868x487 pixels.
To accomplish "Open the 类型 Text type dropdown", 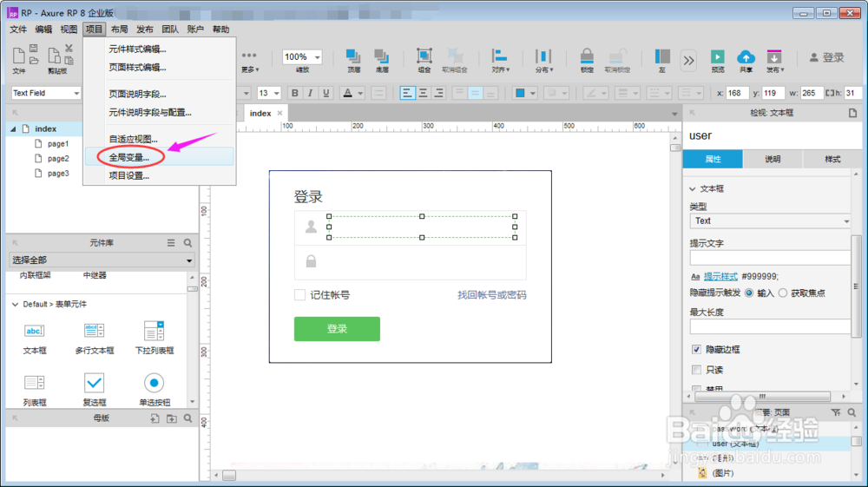I will pyautogui.click(x=770, y=220).
